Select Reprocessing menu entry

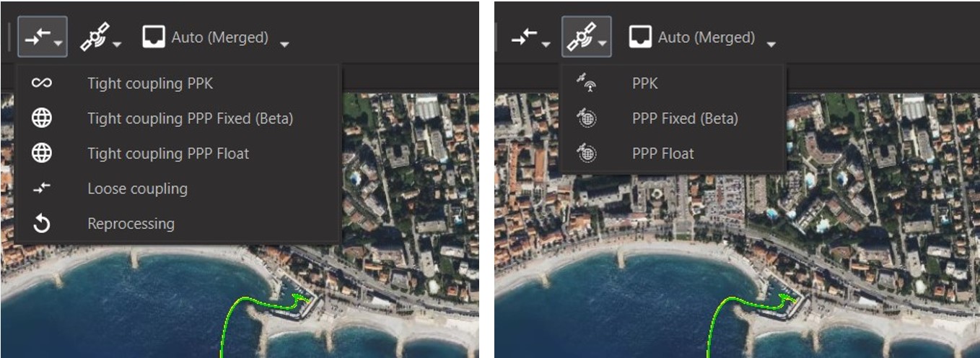pyautogui.click(x=178, y=224)
